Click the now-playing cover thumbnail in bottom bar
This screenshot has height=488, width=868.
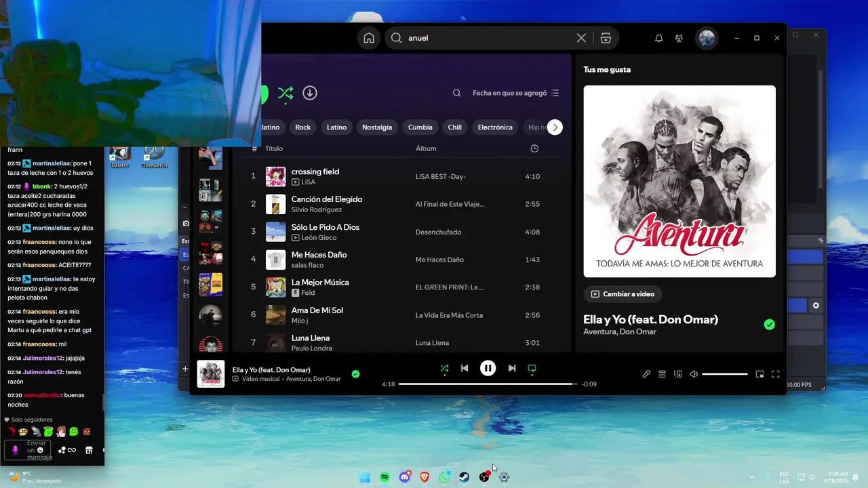coord(211,374)
